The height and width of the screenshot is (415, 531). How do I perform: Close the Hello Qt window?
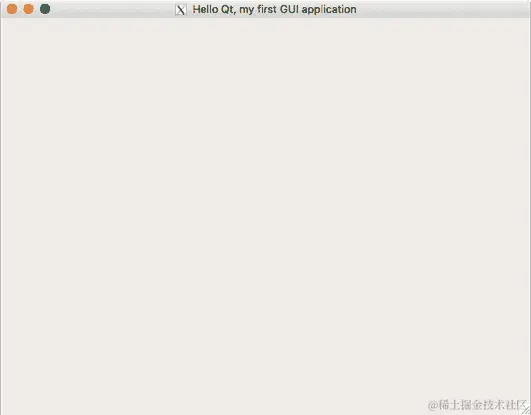coord(12,9)
